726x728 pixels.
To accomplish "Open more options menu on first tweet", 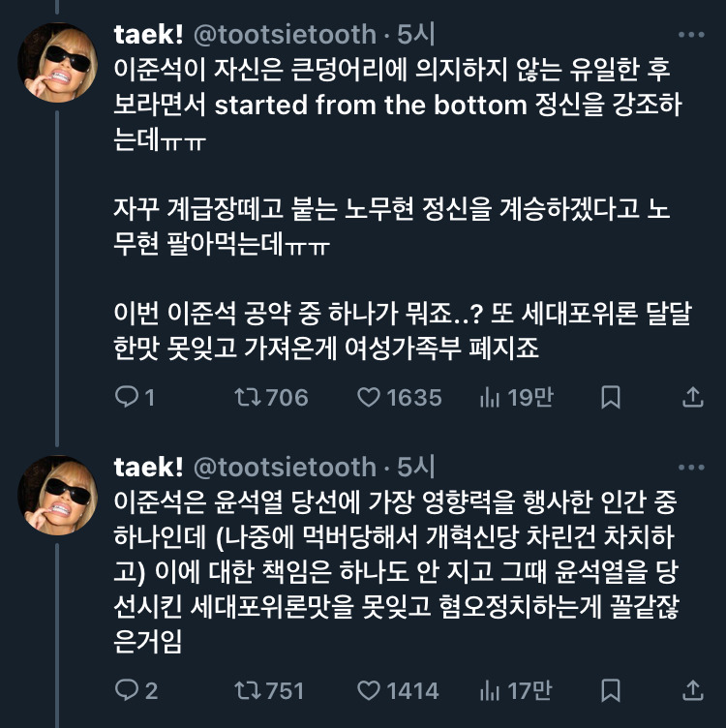I will [x=691, y=36].
